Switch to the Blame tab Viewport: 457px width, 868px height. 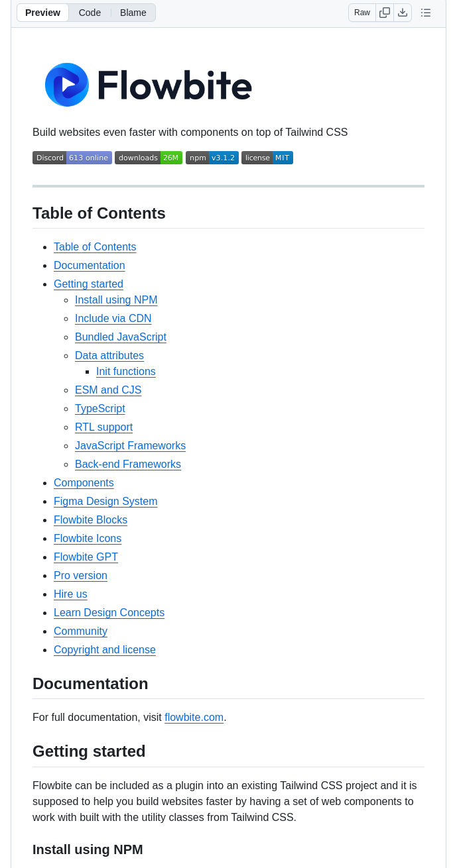click(133, 13)
